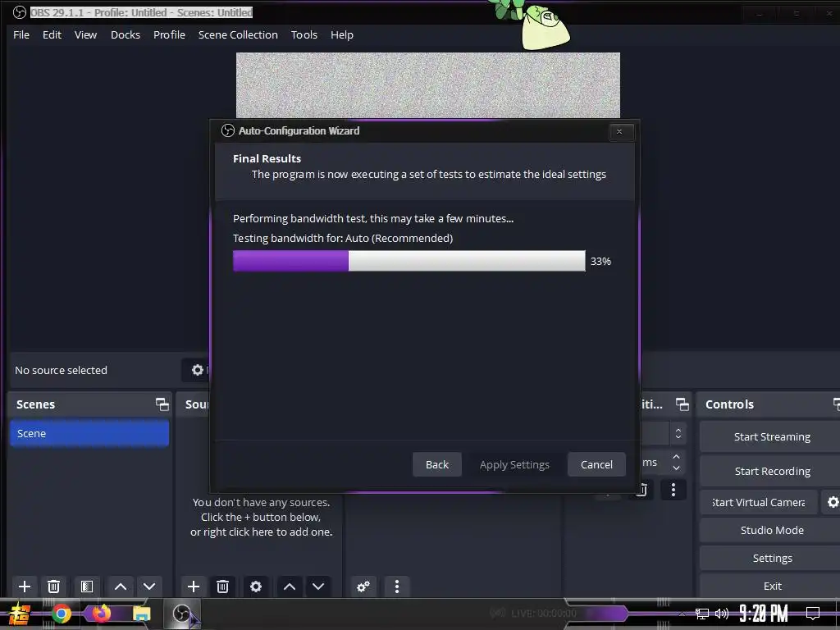Click 'You don't have any sources.' text
This screenshot has width=840, height=630.
click(261, 503)
